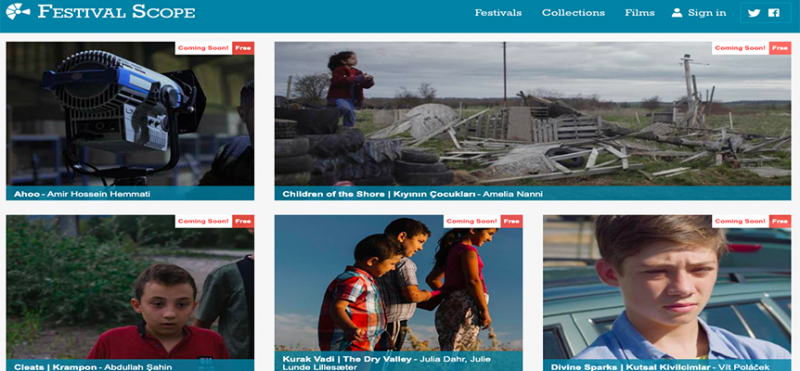The height and width of the screenshot is (371, 800).
Task: Click the Free badge on Cleats
Action: pos(243,221)
